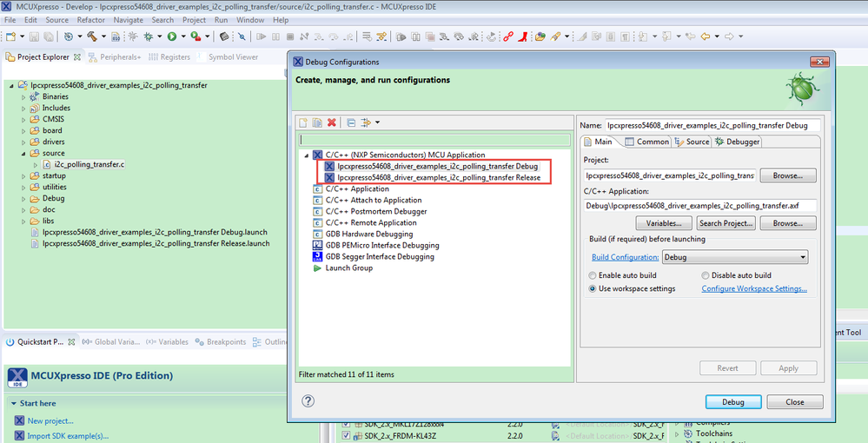Expand the Includes folder
Screen dimensions: 868x443
(23, 108)
